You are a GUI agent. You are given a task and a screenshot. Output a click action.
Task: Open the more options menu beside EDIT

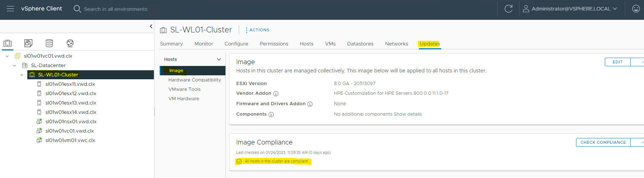point(638,62)
